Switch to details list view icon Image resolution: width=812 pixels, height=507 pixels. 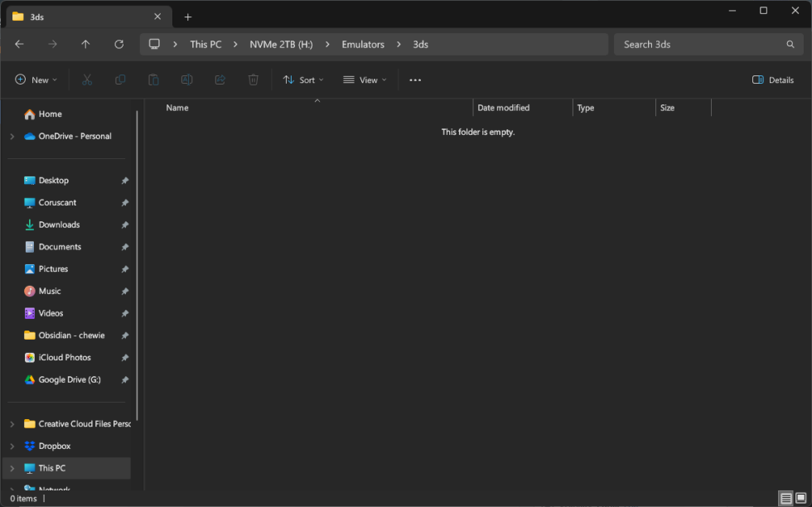785,498
